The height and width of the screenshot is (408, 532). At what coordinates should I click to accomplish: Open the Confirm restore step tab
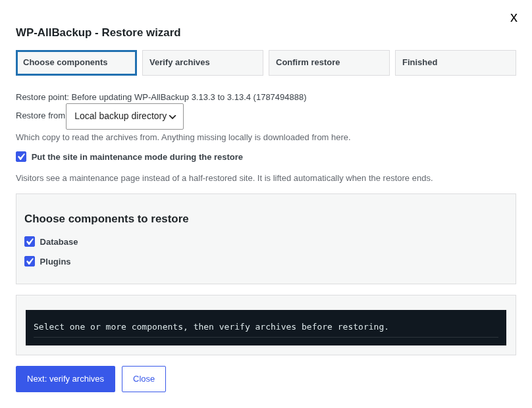tap(329, 63)
